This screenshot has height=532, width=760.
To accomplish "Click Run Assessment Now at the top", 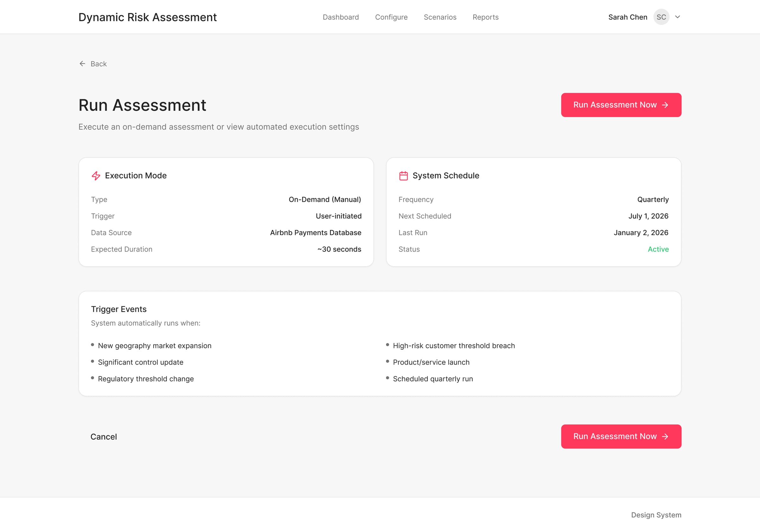I will pos(621,105).
